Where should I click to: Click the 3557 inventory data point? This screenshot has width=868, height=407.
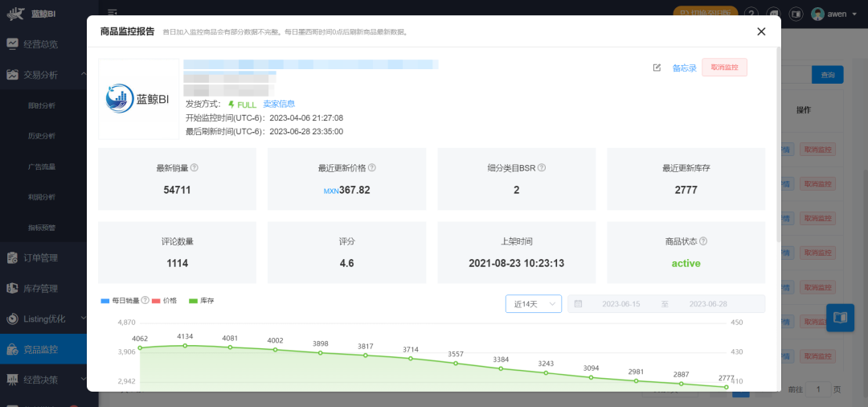pyautogui.click(x=456, y=364)
